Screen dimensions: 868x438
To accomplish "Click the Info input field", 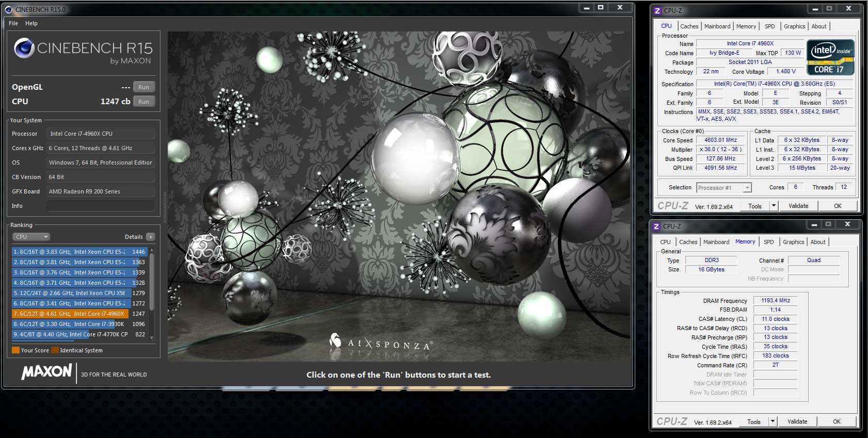I will tap(101, 206).
